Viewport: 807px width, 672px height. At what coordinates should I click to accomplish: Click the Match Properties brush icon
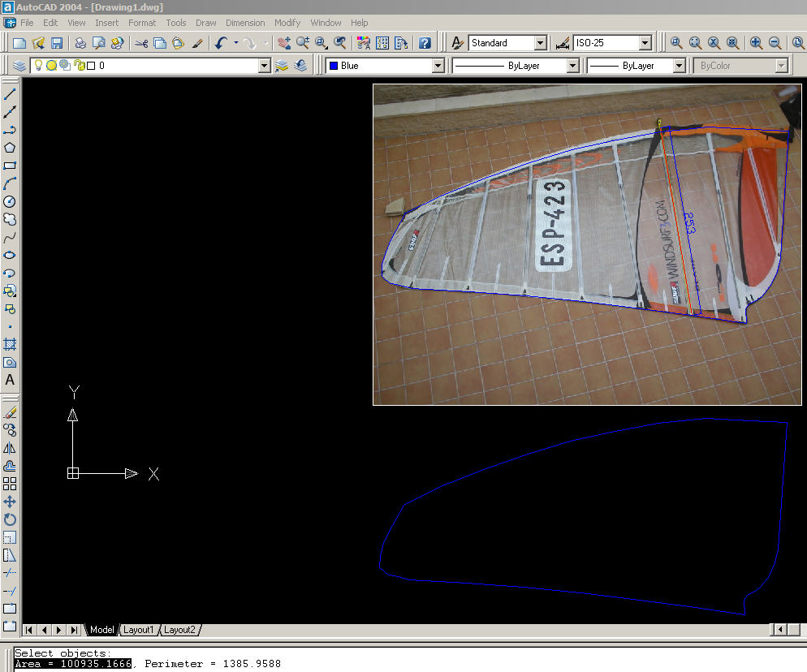click(197, 42)
